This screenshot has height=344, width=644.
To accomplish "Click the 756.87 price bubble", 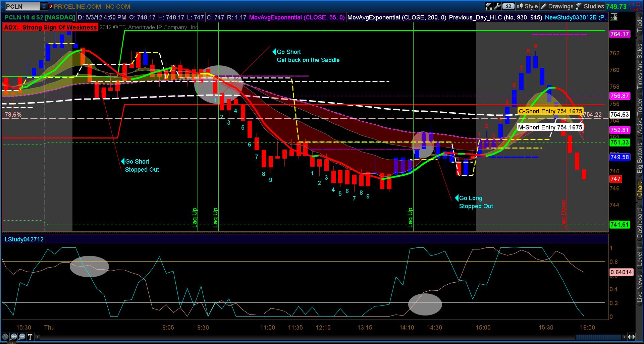I will pyautogui.click(x=620, y=96).
